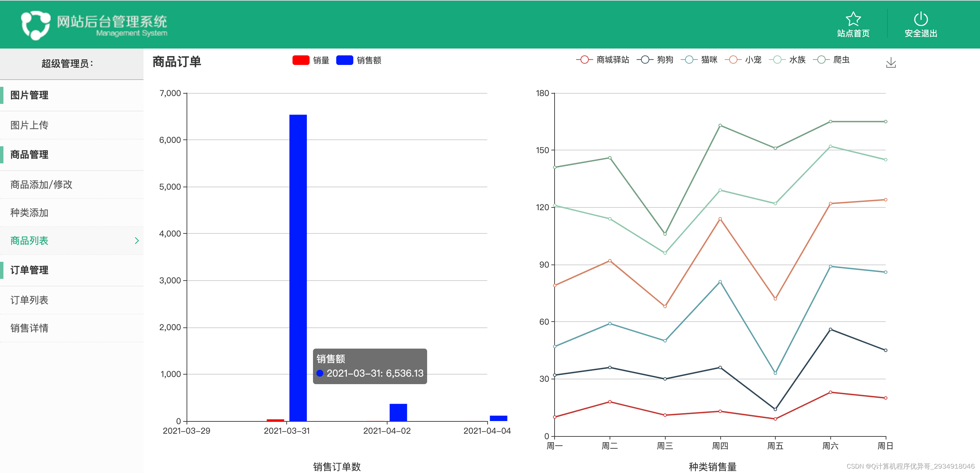Image resolution: width=980 pixels, height=473 pixels.
Task: Open 商品列表 page
Action: pyautogui.click(x=71, y=241)
